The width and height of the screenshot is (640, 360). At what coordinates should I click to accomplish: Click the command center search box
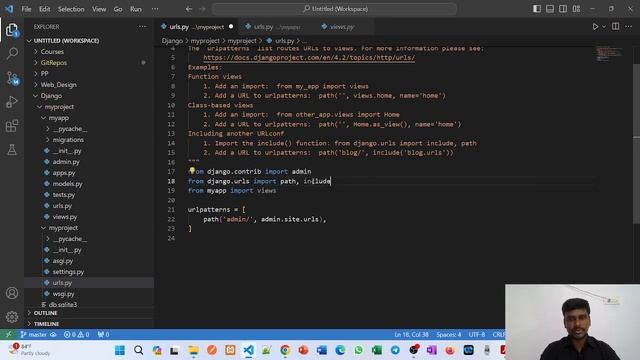click(x=334, y=9)
